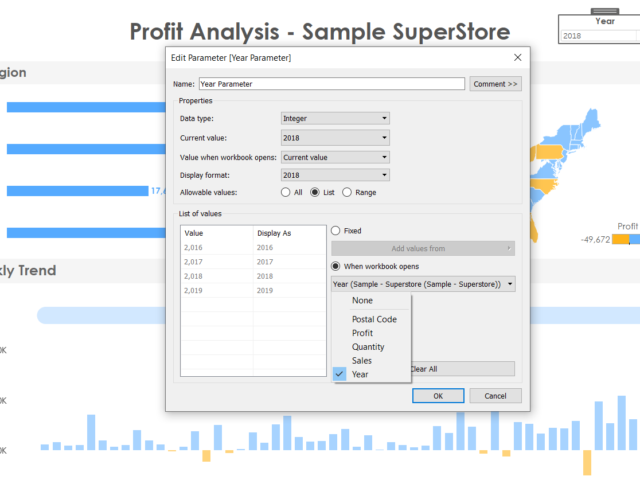The width and height of the screenshot is (640, 480).
Task: Choose checked Year from the field list
Action: (360, 374)
